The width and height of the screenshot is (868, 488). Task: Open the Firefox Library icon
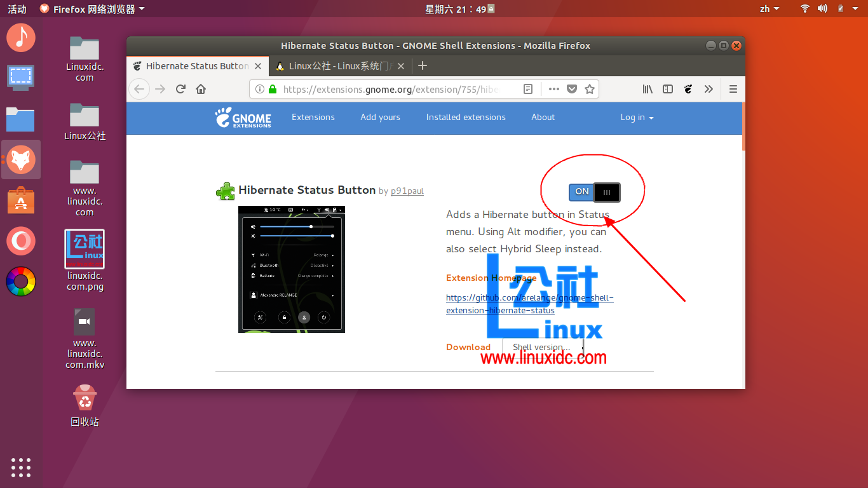[648, 90]
